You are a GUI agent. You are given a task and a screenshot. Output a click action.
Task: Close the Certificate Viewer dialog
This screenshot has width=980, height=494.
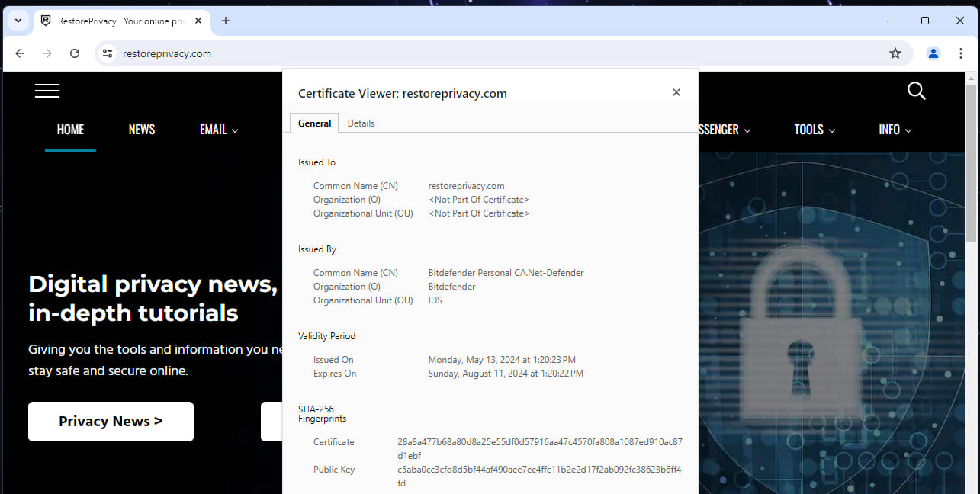(x=676, y=91)
